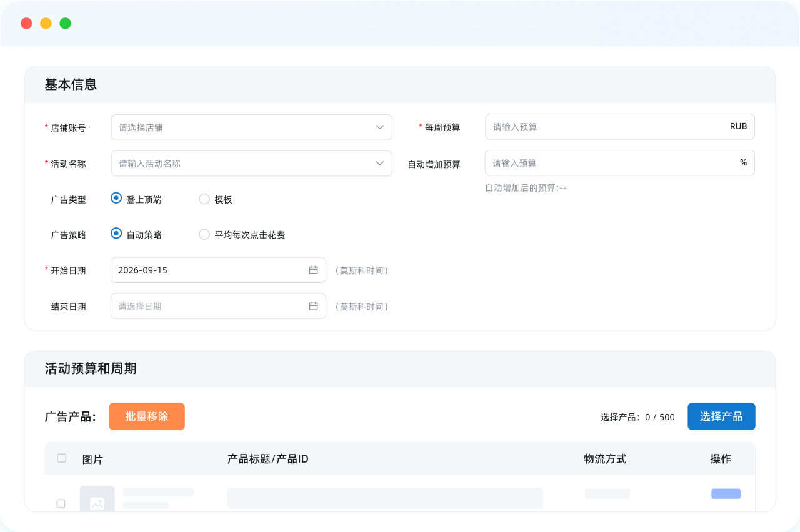Click the red close window button
Viewport: 800px width, 532px height.
(x=26, y=24)
